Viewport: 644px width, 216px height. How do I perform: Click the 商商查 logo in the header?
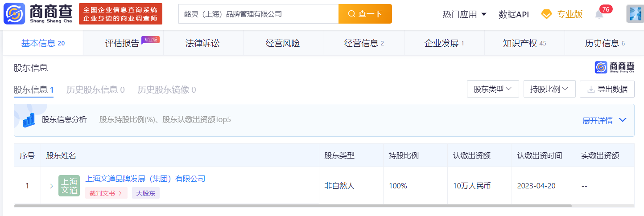tap(37, 14)
